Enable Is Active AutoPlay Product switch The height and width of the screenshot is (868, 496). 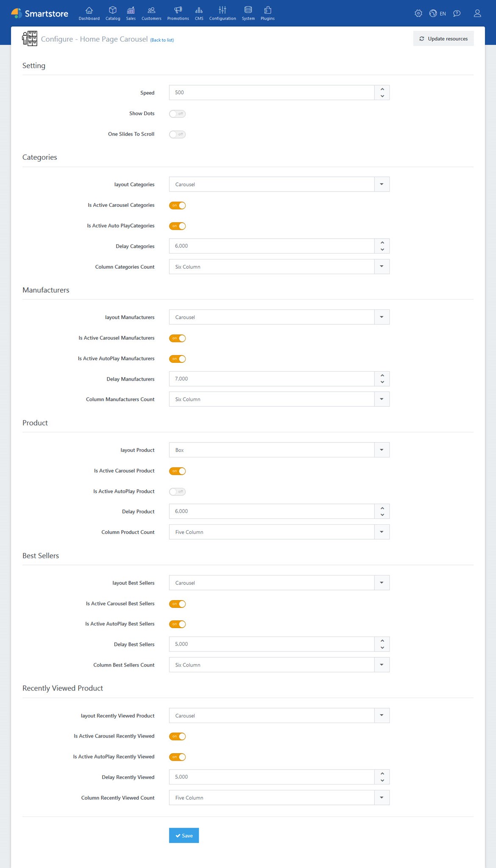[177, 492]
